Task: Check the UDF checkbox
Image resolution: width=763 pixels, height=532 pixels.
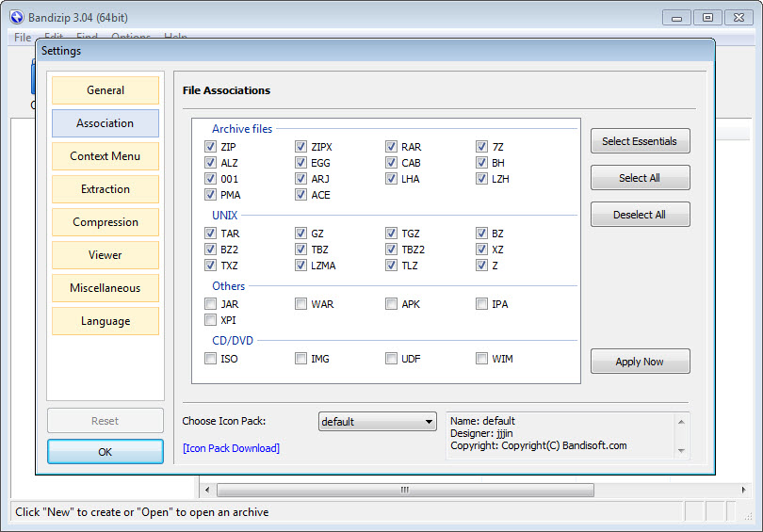Action: (391, 359)
